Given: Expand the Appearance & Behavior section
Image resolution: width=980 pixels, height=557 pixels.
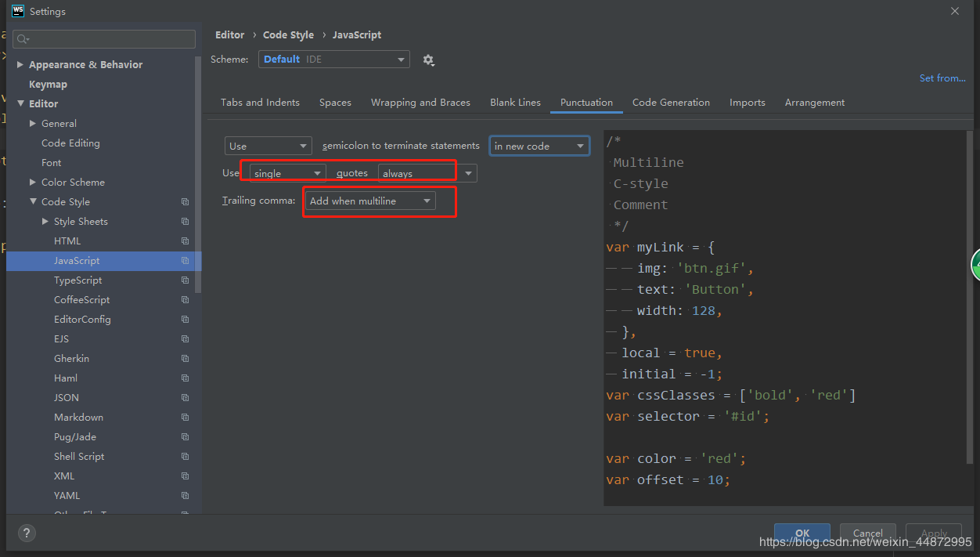Looking at the screenshot, I should tap(20, 65).
